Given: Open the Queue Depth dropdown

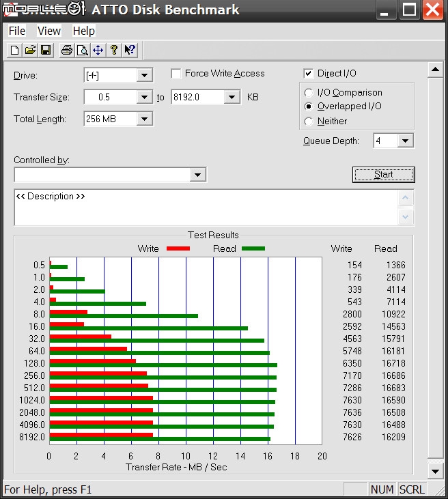Looking at the screenshot, I should click(405, 141).
